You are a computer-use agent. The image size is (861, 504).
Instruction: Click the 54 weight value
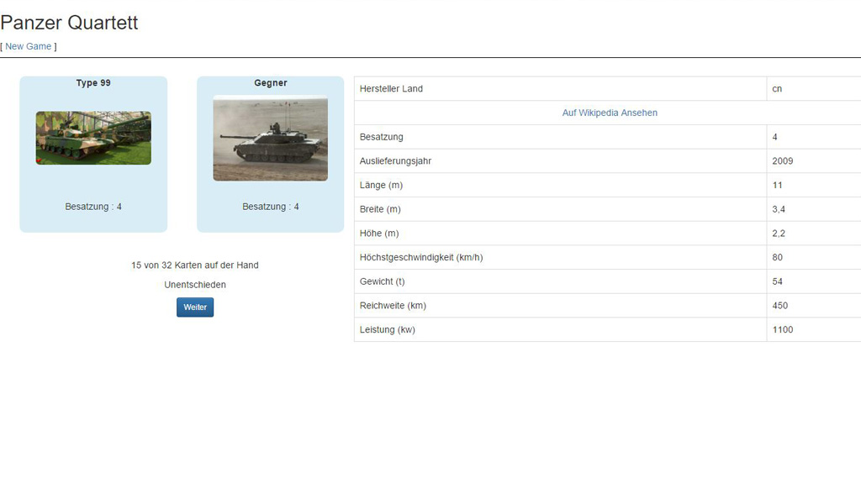pos(778,282)
